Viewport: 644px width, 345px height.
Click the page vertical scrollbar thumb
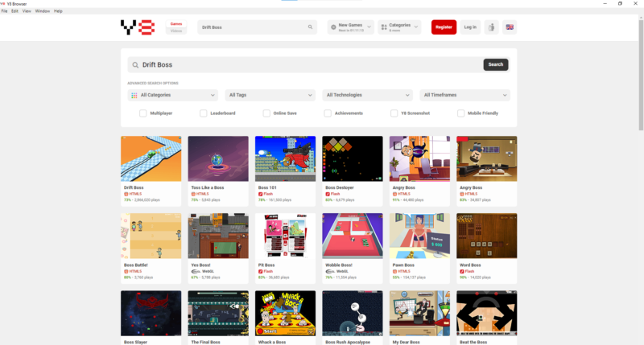[641, 75]
